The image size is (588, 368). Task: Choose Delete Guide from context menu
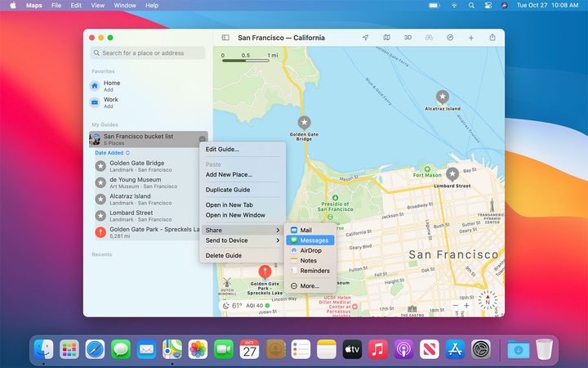(243, 255)
